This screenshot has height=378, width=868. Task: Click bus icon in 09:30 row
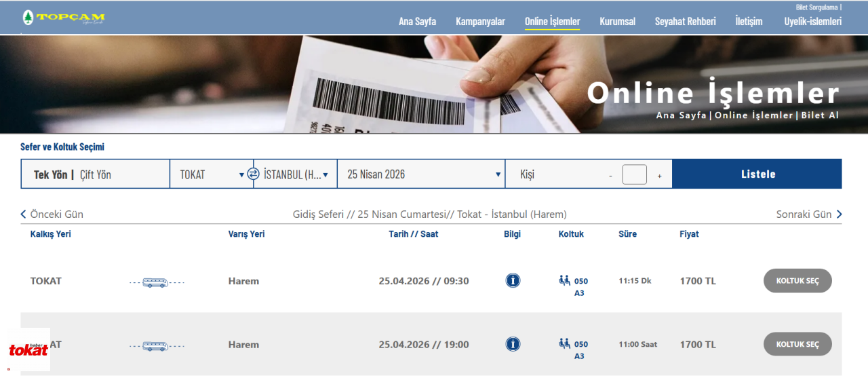tap(156, 282)
